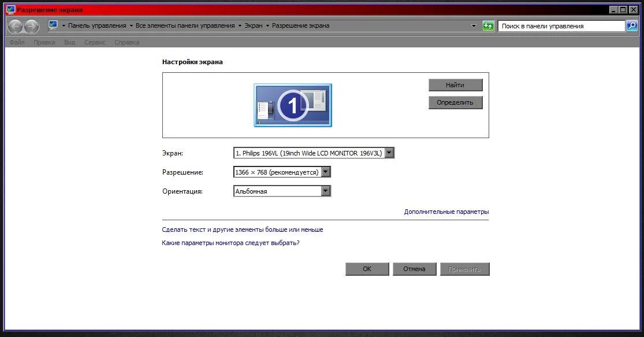644x337 pixels.
Task: Open the Файл menu
Action: click(17, 42)
